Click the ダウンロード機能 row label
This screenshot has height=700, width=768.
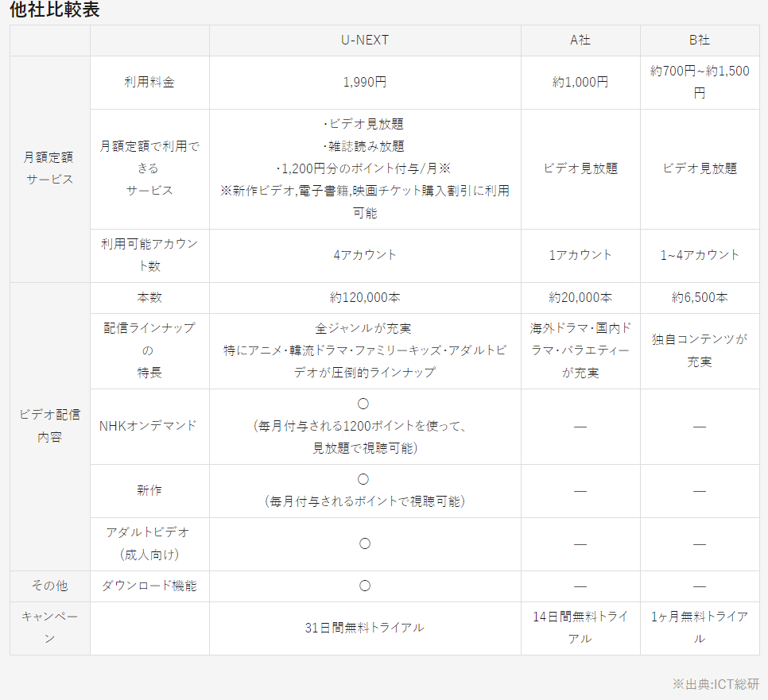(x=149, y=586)
